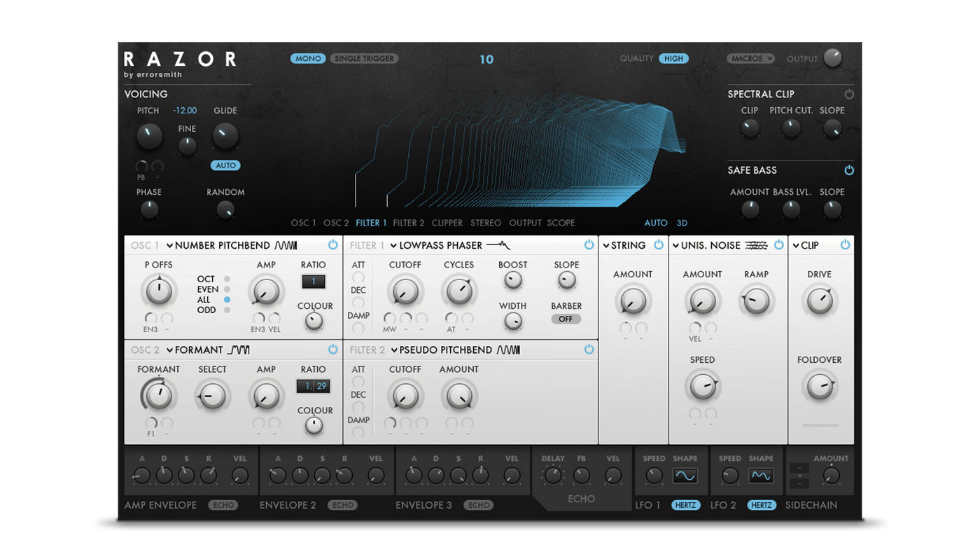
Task: Switch display to STEREO view
Action: click(486, 223)
